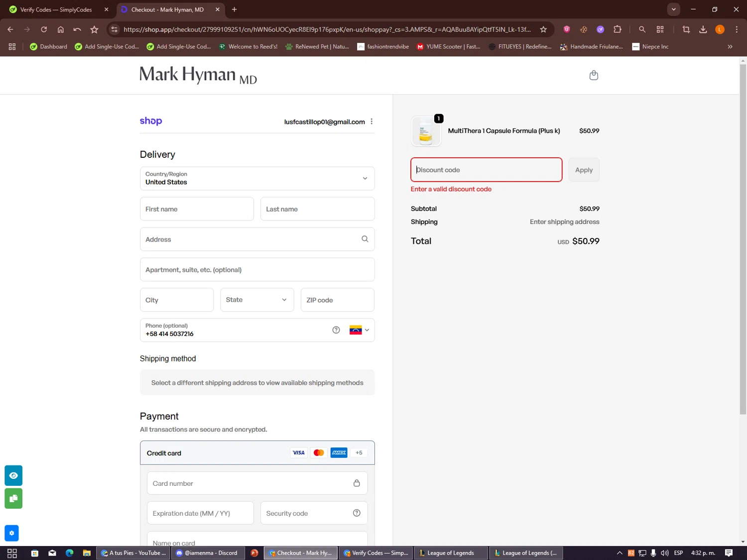Image resolution: width=747 pixels, height=560 pixels.
Task: Expand the Country/Region dropdown
Action: coord(257,178)
